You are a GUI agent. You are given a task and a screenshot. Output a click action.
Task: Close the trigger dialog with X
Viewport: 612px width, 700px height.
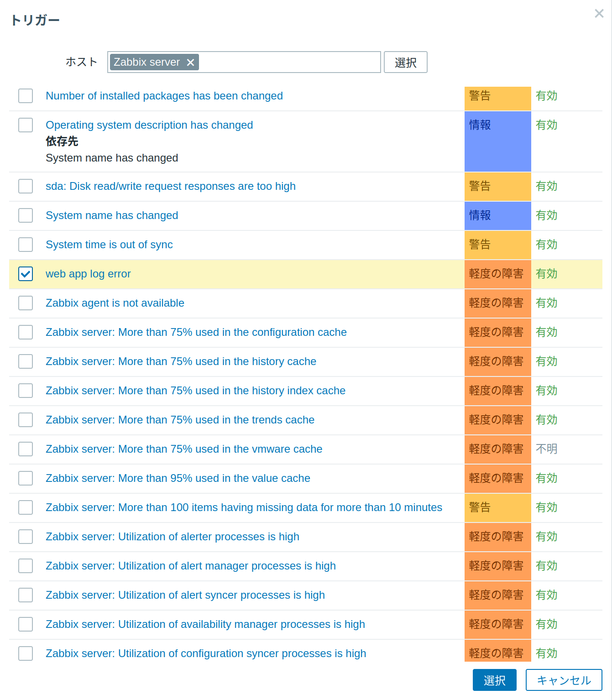click(599, 14)
